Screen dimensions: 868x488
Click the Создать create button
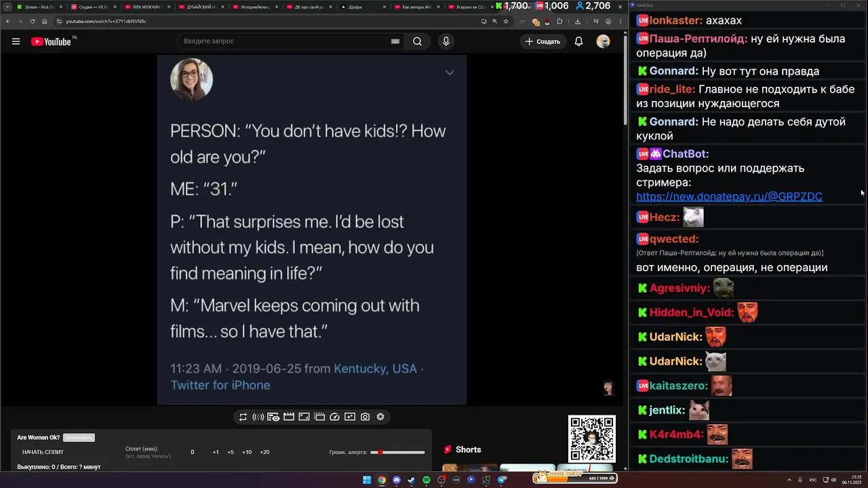coord(542,41)
